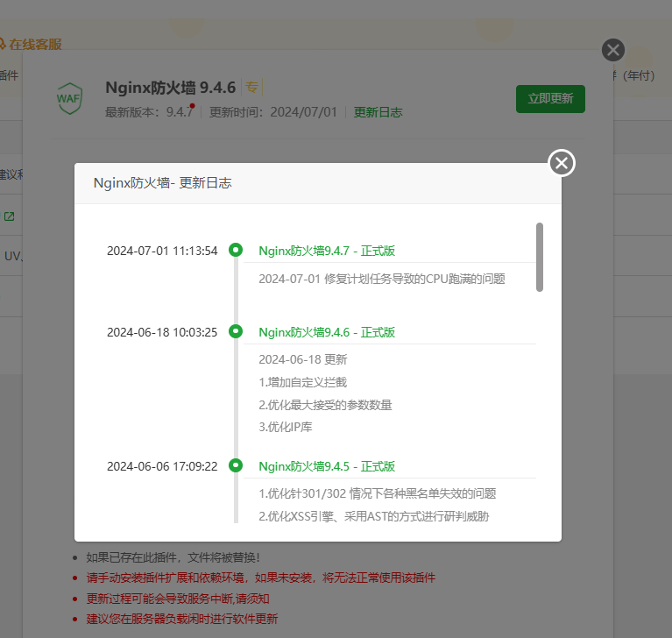672x638 pixels.
Task: Select the Nginx防火墙9.4.5 - 正式版 heading
Action: 327,466
